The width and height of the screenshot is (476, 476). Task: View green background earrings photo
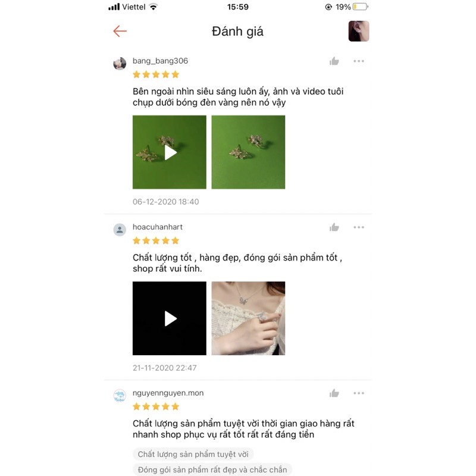[x=248, y=152]
